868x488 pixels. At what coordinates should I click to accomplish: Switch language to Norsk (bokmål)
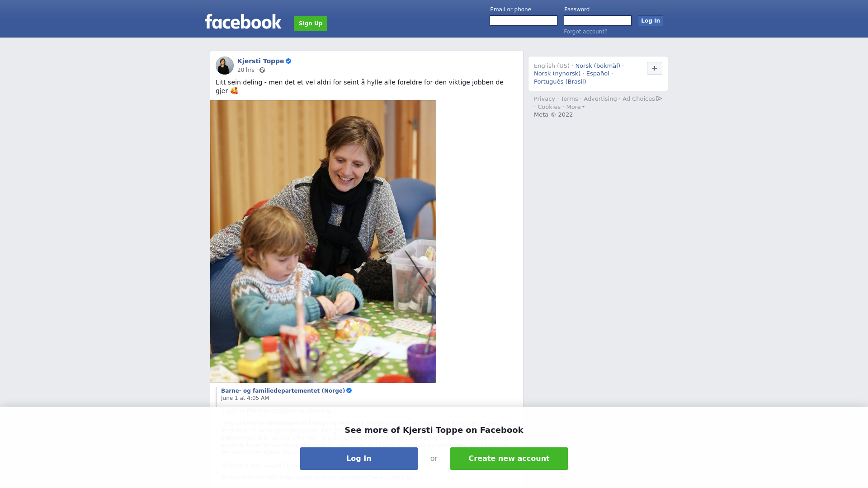tap(598, 66)
